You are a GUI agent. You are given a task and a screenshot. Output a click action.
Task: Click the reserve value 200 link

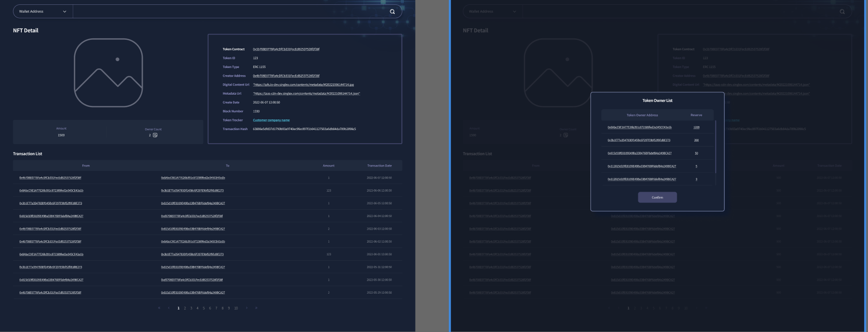[696, 140]
